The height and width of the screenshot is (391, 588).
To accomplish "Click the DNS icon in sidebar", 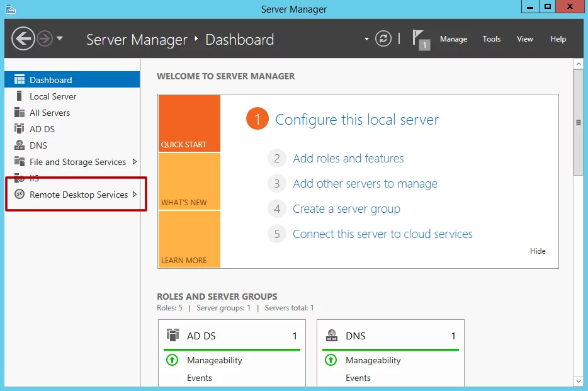I will click(20, 145).
